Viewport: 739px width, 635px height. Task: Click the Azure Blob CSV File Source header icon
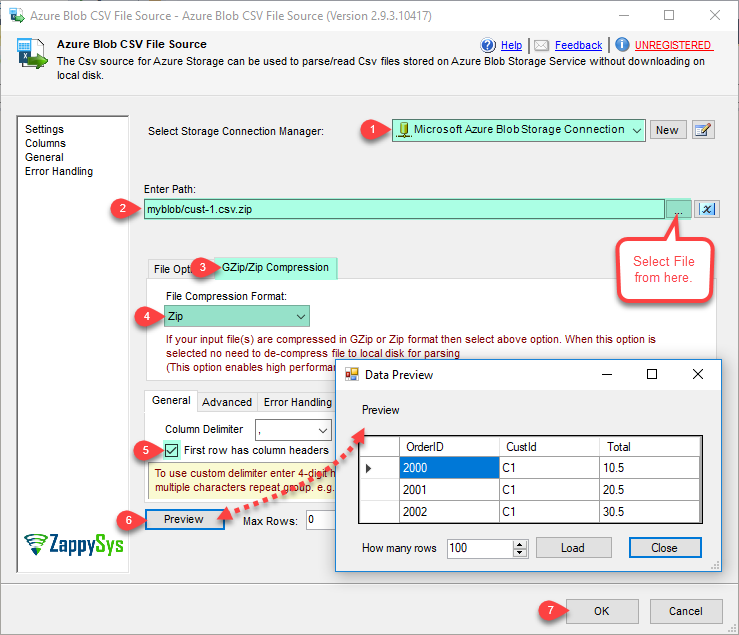pos(32,53)
